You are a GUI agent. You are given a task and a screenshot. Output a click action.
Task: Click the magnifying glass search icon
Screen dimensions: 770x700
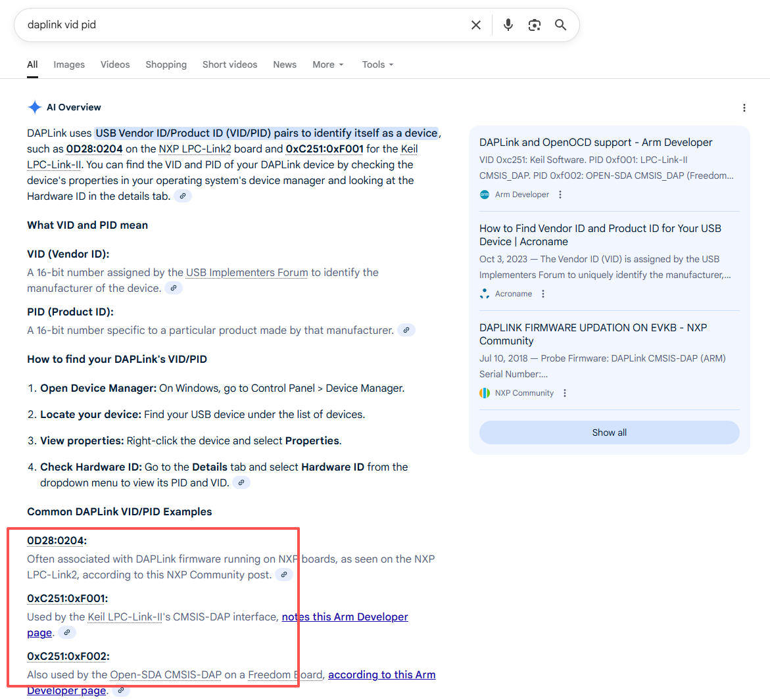pos(560,25)
